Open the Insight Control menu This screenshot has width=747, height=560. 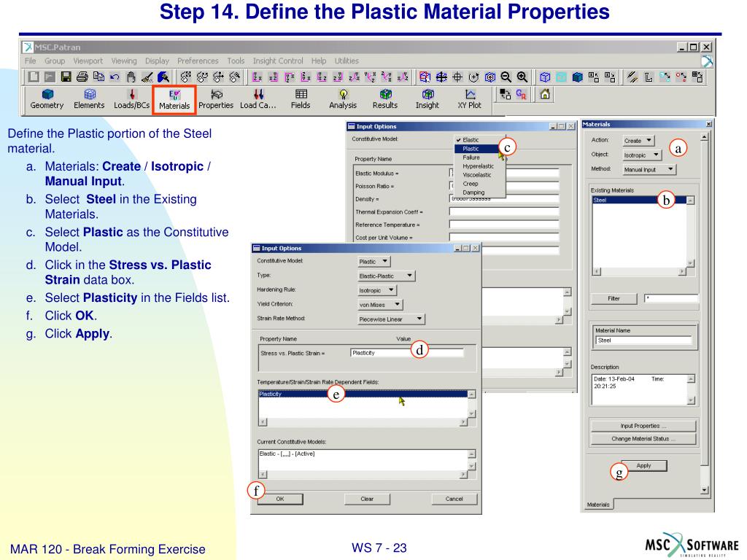[x=278, y=61]
